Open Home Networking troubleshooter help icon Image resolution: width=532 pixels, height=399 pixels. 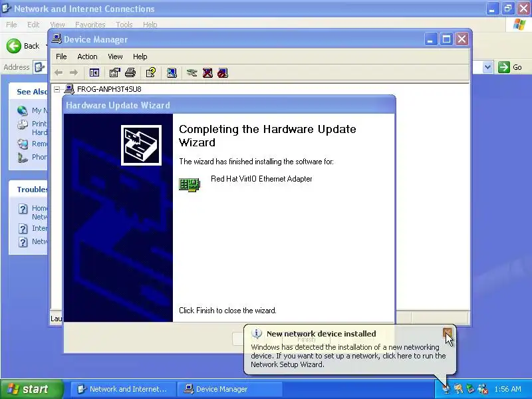[23, 209]
